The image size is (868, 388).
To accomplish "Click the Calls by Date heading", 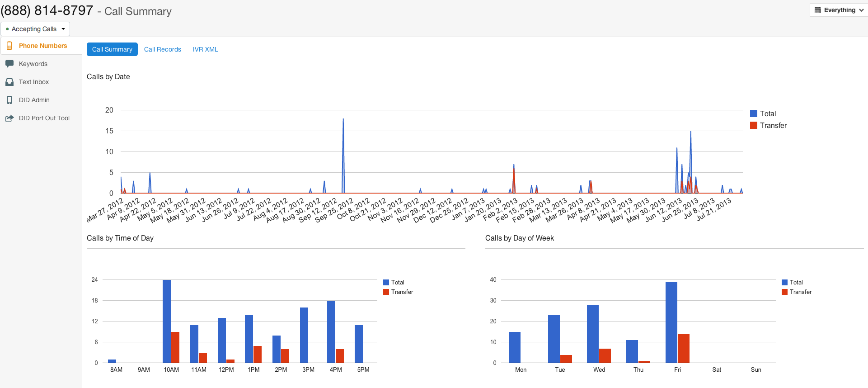I will pos(108,76).
